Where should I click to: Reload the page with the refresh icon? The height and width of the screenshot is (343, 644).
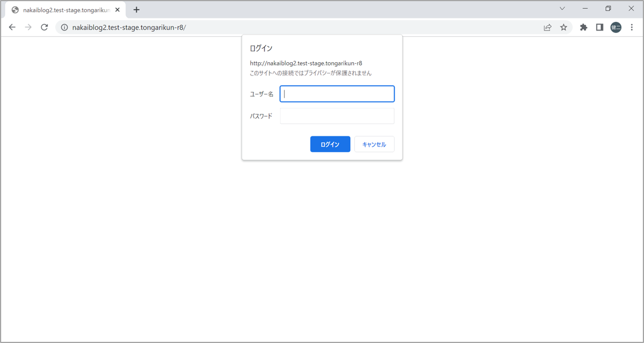(44, 28)
